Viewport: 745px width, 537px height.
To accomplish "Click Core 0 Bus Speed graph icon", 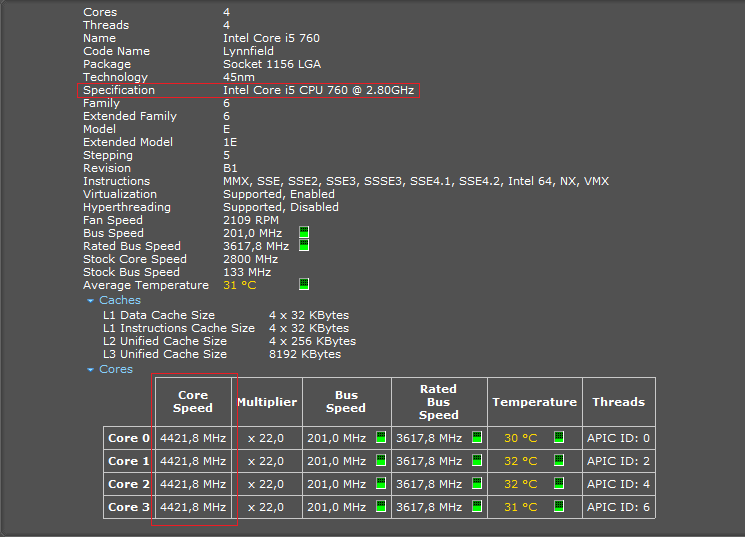I will pos(381,437).
